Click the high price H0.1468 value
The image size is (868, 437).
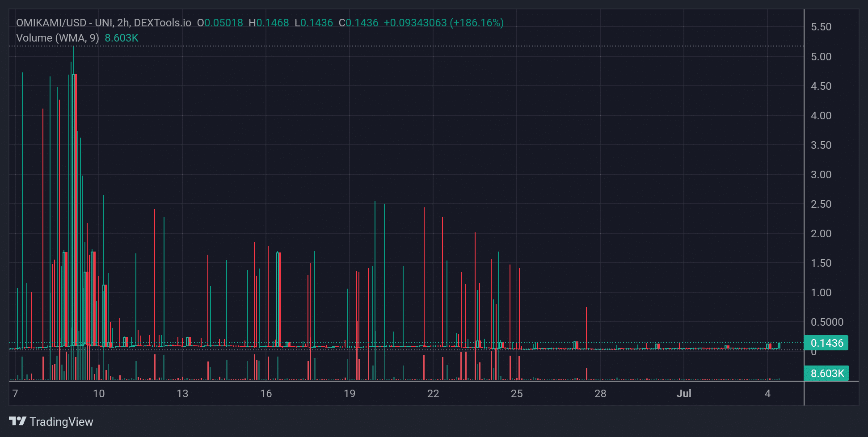click(269, 23)
